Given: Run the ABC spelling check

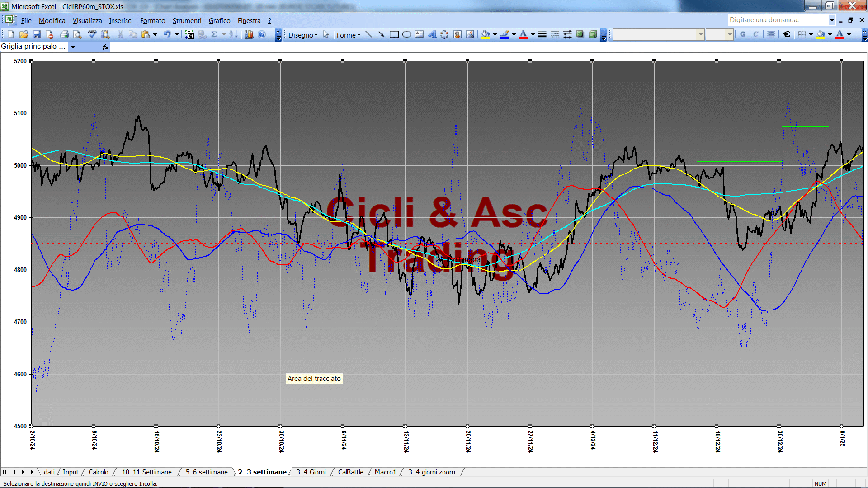Looking at the screenshot, I should click(x=92, y=34).
